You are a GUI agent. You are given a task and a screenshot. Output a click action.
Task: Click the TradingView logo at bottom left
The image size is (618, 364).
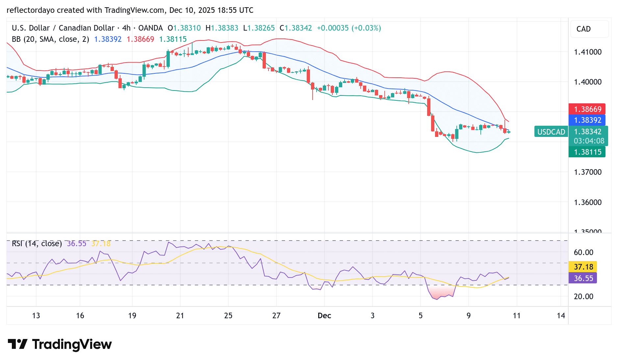pos(59,344)
